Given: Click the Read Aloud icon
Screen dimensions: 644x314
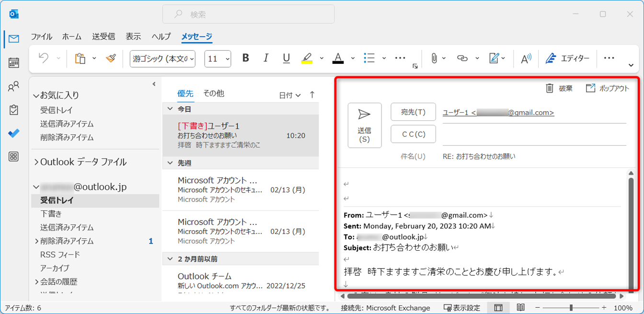Looking at the screenshot, I should (x=526, y=58).
